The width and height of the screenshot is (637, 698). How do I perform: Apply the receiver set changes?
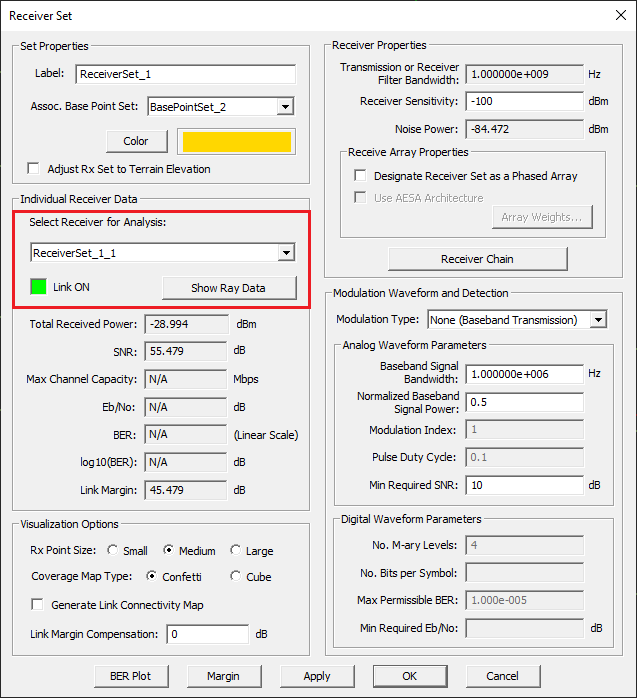tap(317, 676)
